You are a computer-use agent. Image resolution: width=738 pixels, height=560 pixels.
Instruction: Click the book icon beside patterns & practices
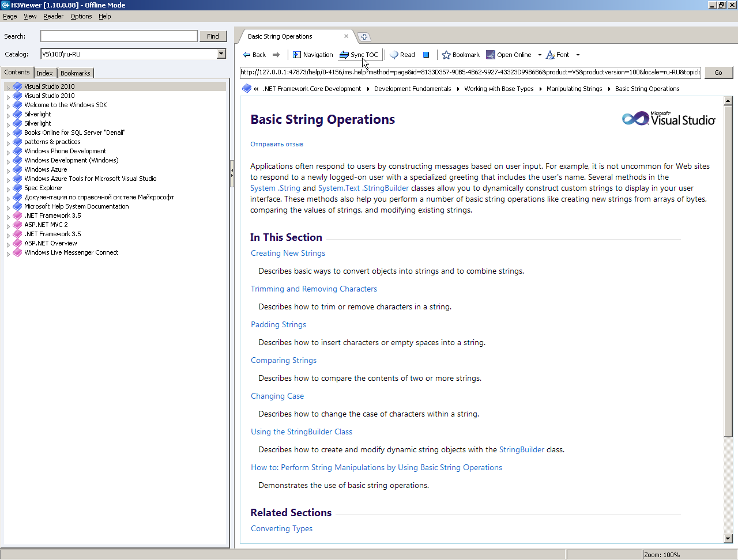(17, 142)
